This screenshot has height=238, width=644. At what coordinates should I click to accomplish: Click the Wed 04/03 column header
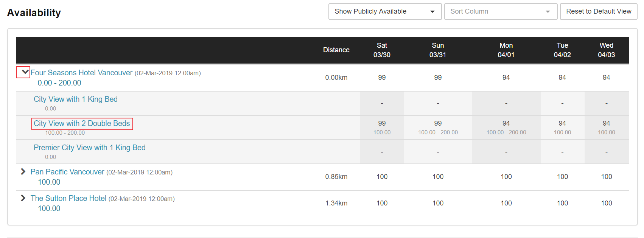(606, 50)
